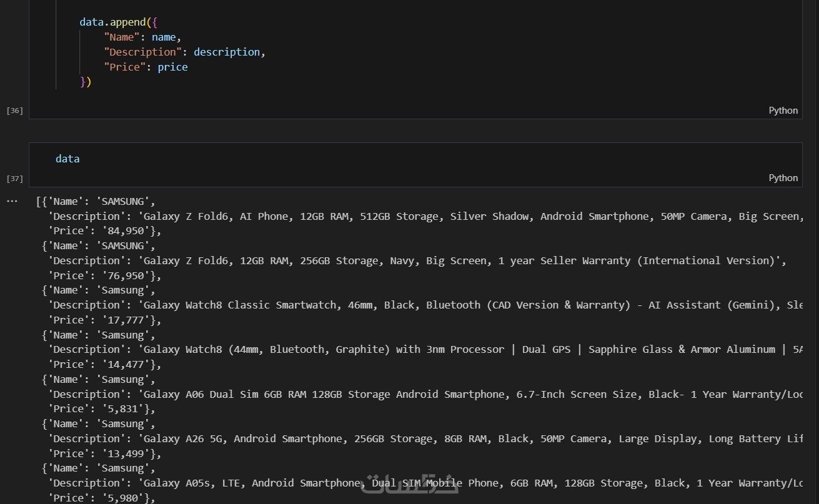The width and height of the screenshot is (819, 504).
Task: Change language mode of the data.append cell
Action: pos(783,111)
